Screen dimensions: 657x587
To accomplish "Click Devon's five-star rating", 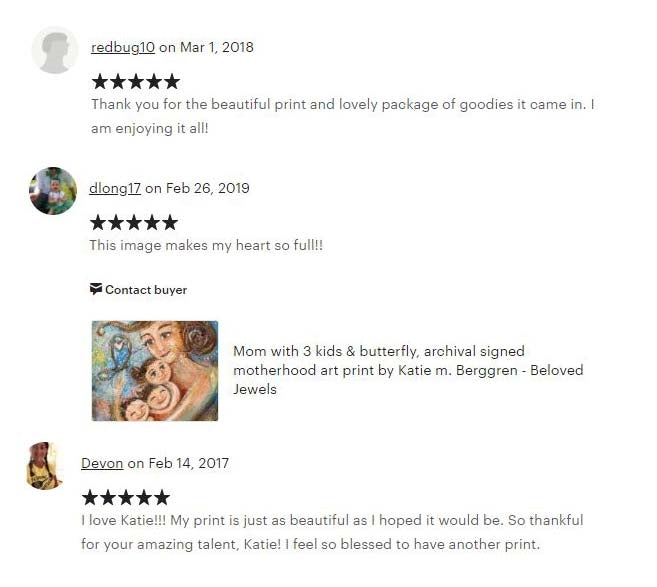I will click(126, 498).
